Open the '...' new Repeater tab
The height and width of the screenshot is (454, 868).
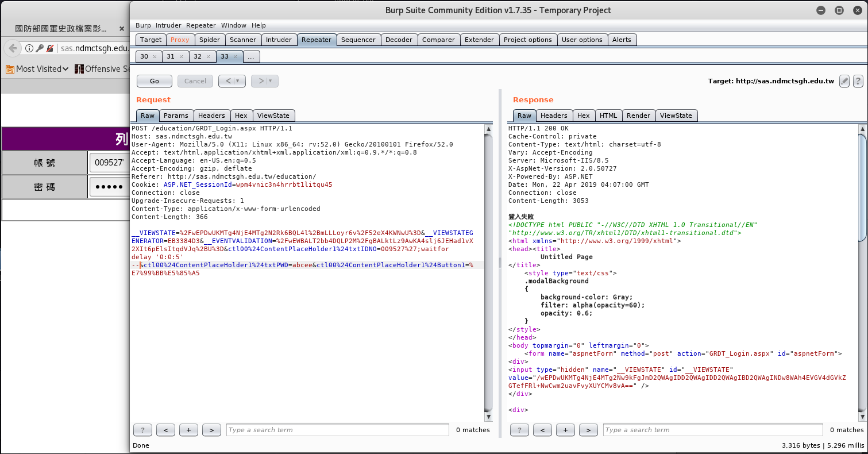pos(252,56)
